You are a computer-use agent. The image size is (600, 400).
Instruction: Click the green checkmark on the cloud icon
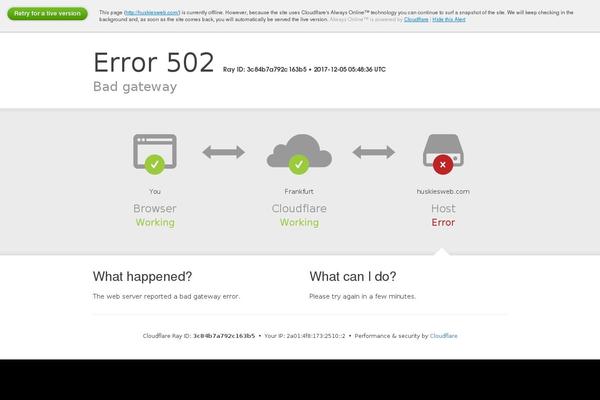click(299, 165)
